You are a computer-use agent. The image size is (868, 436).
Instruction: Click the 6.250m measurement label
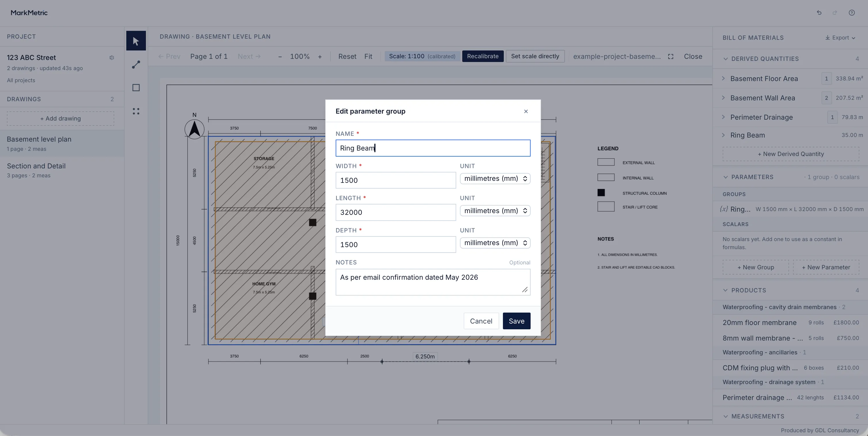(x=425, y=356)
